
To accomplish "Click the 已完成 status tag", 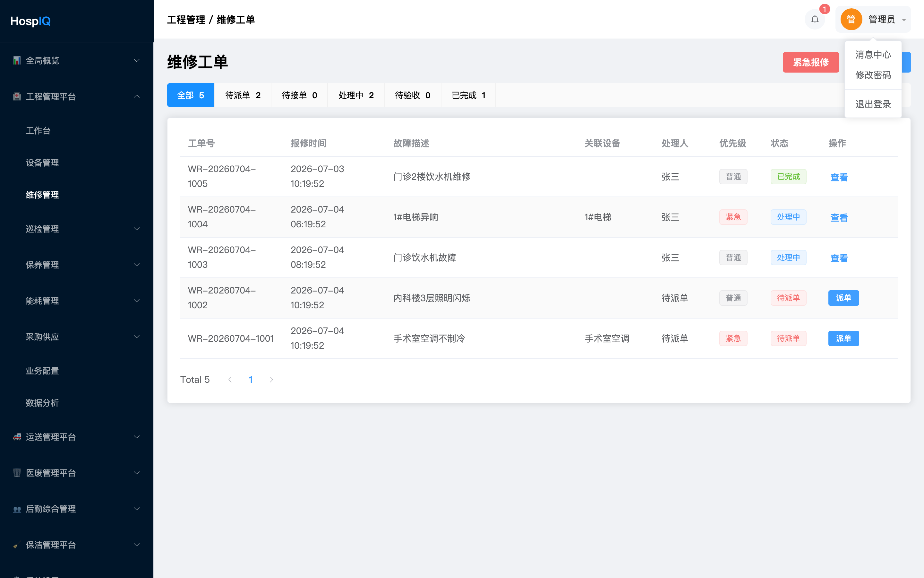I will point(788,177).
